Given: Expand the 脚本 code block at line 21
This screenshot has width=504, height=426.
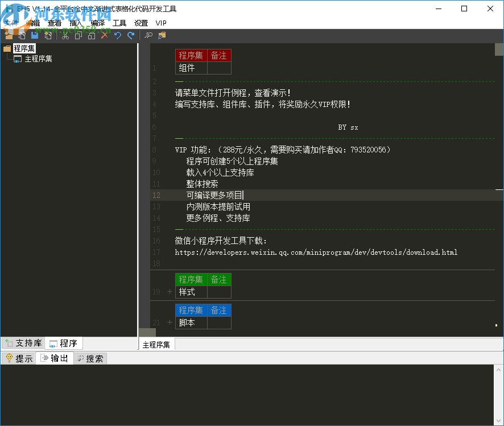Looking at the screenshot, I should [169, 322].
